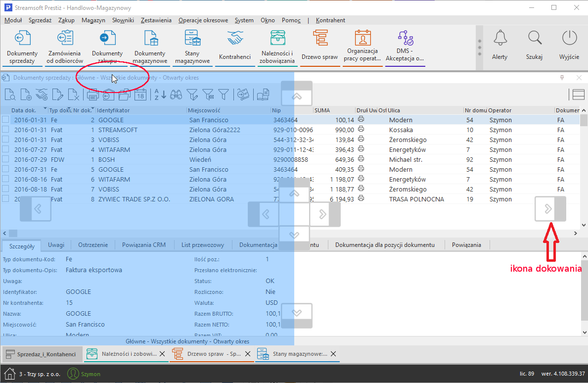Viewport: 588px width, 383px height.
Task: Open Zamówienia od odbiorców module
Action: coord(65,48)
